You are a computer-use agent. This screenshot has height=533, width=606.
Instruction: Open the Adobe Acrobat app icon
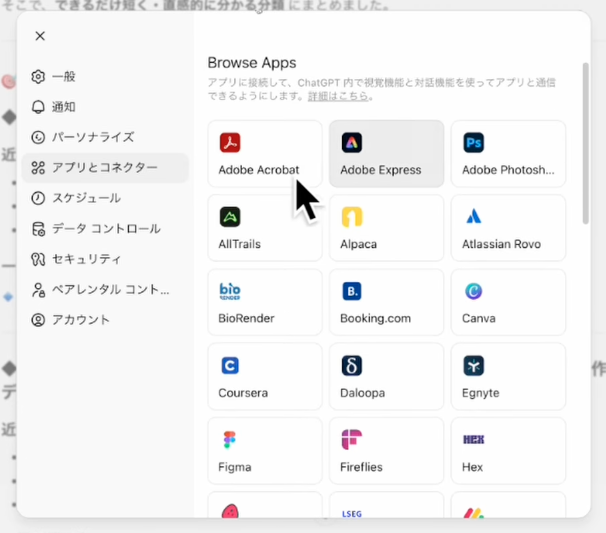tap(230, 143)
